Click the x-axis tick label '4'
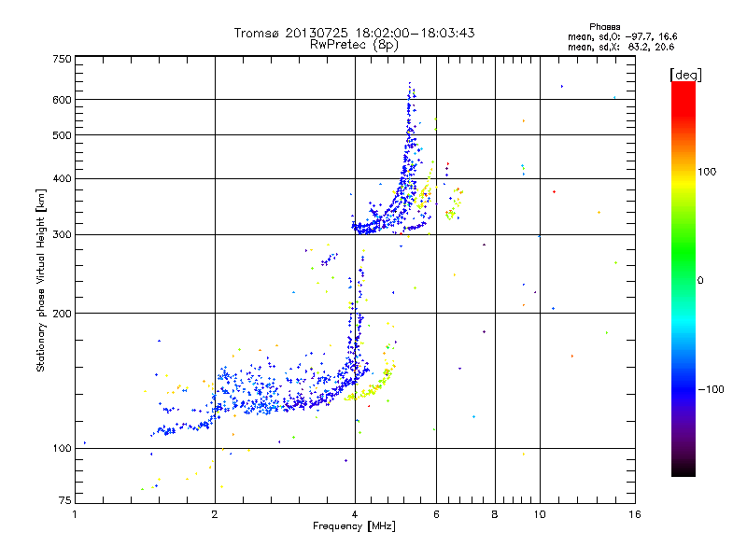Viewport: 747px width, 560px height. tap(355, 514)
